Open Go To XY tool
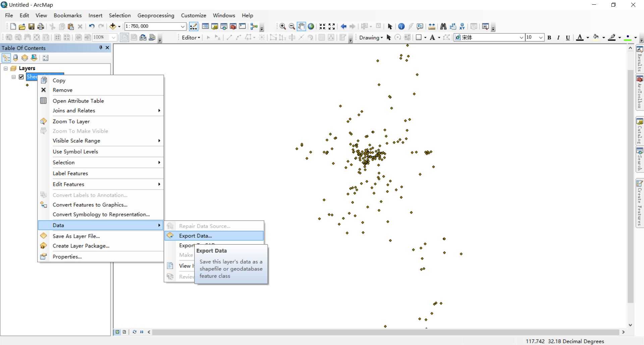Screen dimensions: 644x345 point(462,26)
